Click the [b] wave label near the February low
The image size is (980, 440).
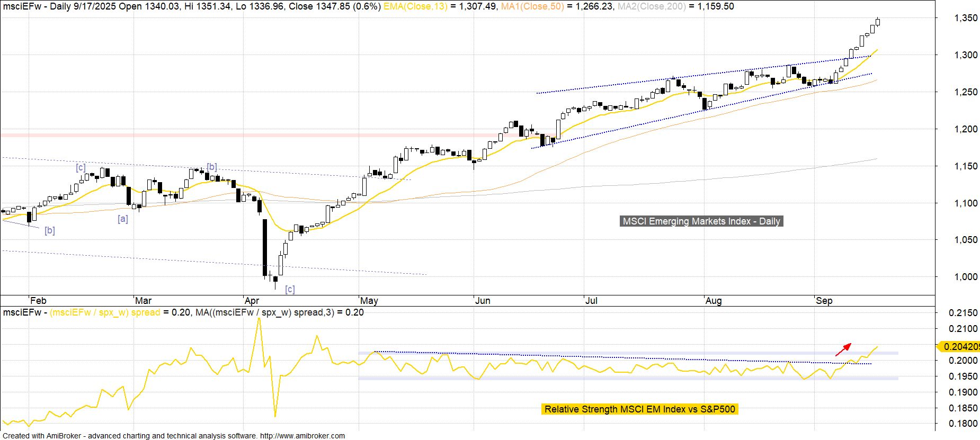[x=50, y=230]
